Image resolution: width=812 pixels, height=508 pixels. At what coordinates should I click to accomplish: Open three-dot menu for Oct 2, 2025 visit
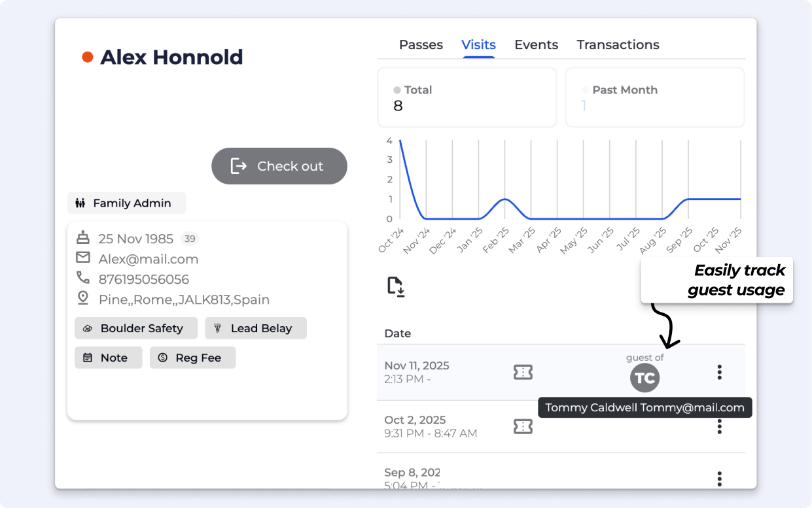(x=719, y=428)
